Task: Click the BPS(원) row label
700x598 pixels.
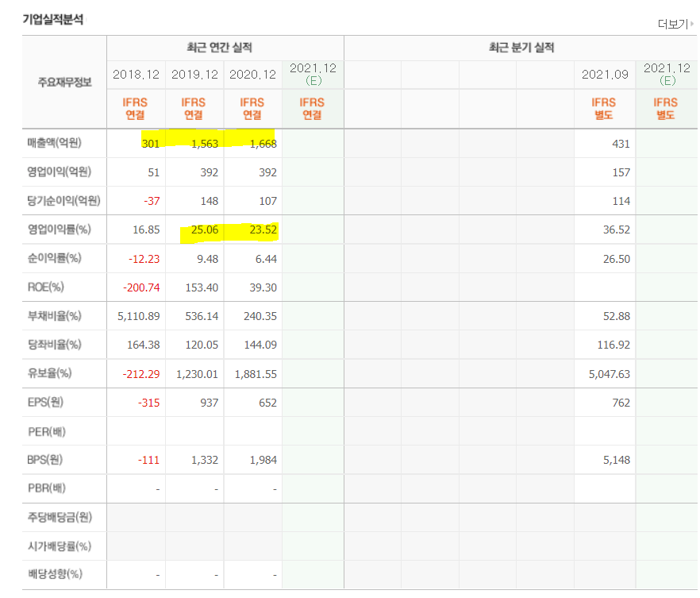Action: [45, 460]
